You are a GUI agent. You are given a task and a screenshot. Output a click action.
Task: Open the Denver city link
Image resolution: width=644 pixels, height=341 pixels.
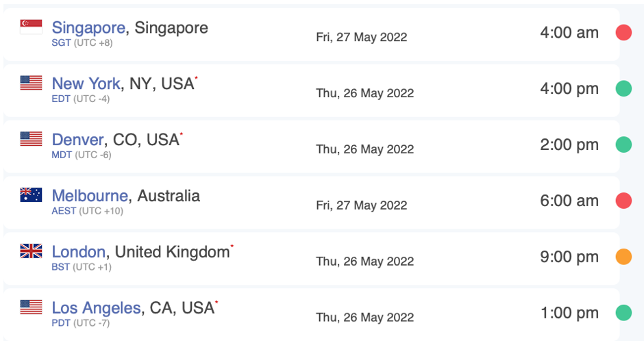pos(77,140)
